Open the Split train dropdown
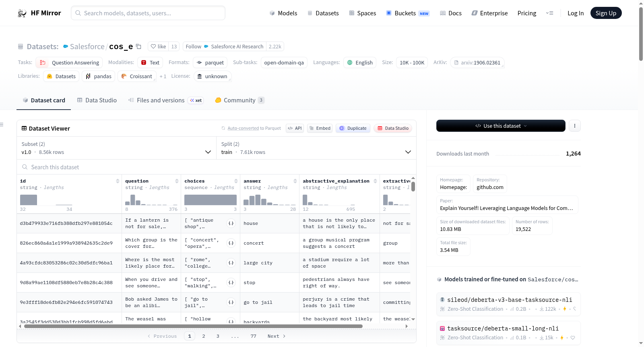 click(x=316, y=148)
